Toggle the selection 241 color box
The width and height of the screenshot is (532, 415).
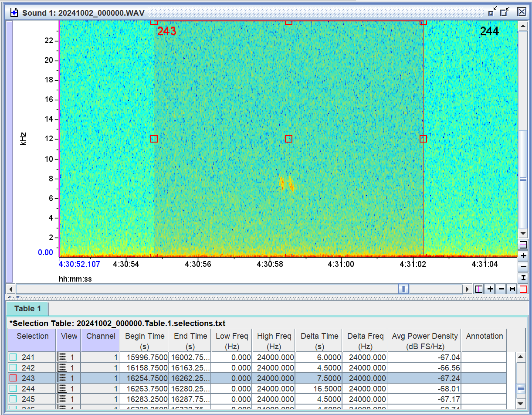[x=13, y=357]
